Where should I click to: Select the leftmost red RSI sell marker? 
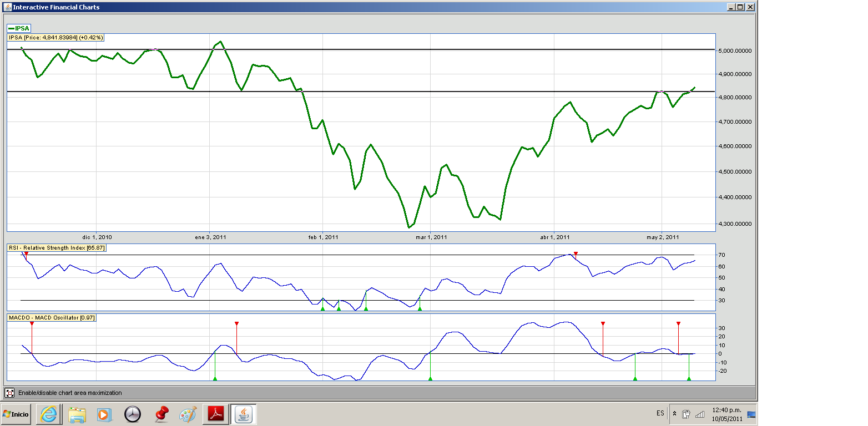(x=26, y=253)
